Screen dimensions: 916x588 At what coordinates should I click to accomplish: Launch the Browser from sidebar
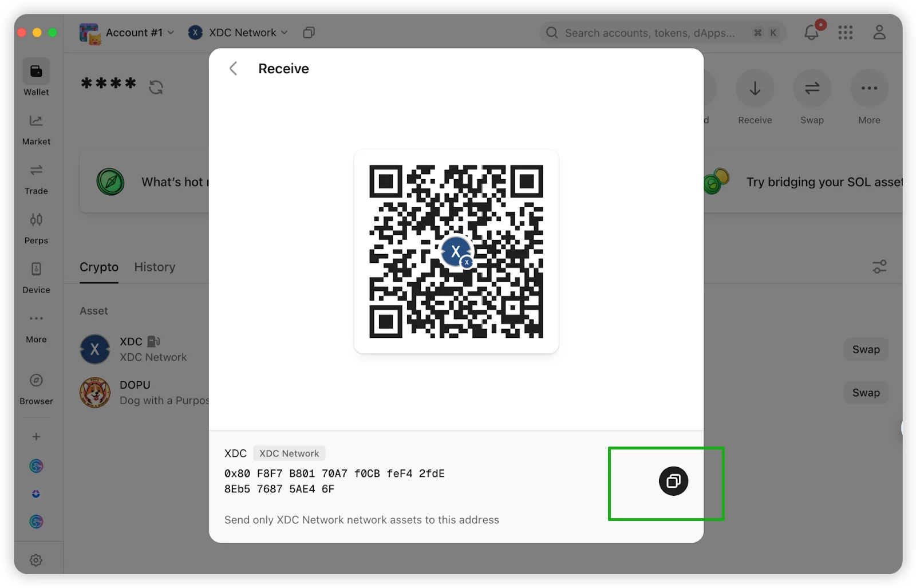tap(36, 388)
